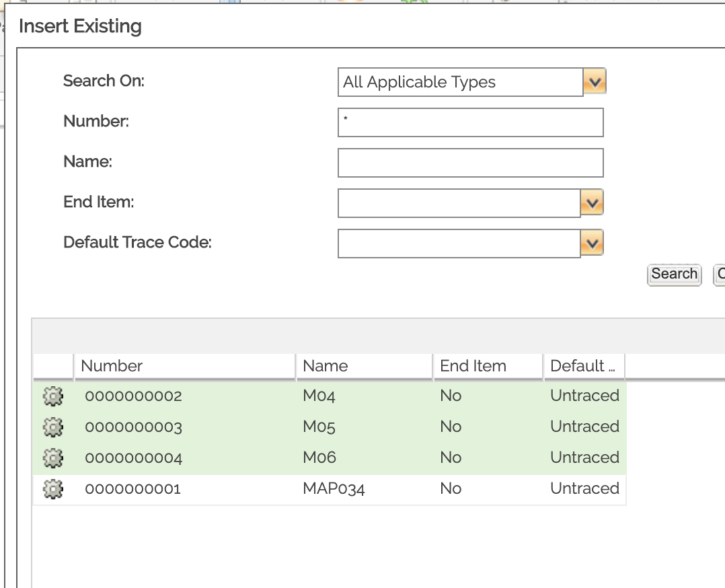Click gear icon for part 0000000003
The image size is (725, 588).
[x=52, y=427]
